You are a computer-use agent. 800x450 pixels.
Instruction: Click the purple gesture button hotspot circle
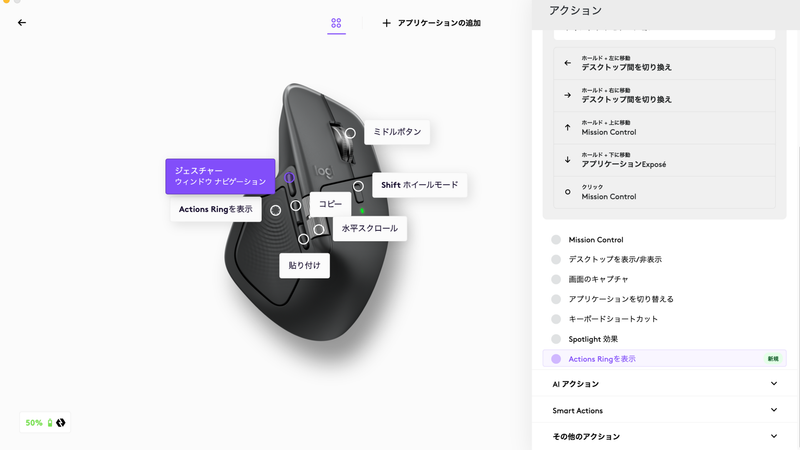click(289, 178)
